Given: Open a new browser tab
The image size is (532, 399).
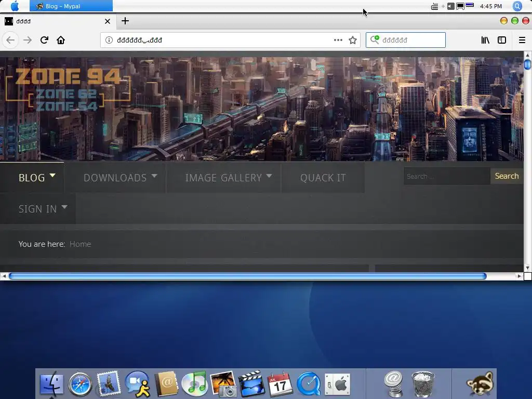Looking at the screenshot, I should pos(125,21).
